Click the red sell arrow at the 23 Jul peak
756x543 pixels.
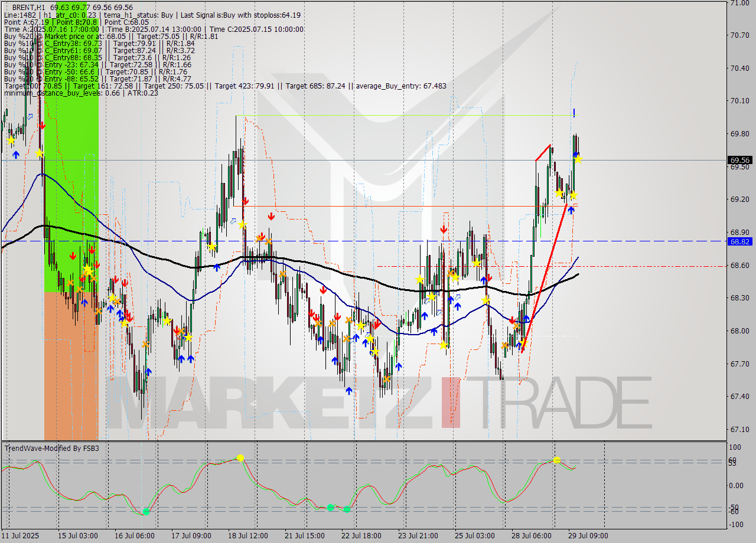click(444, 229)
